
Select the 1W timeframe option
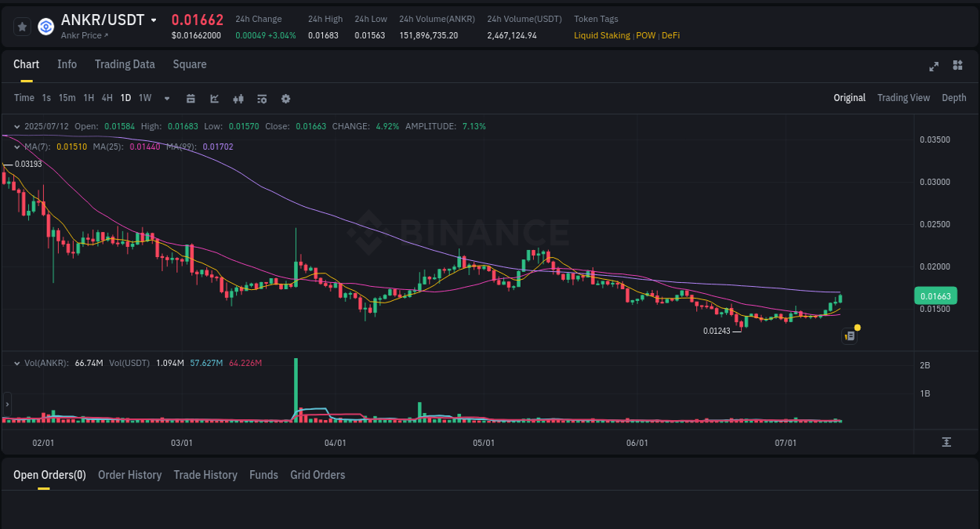(x=144, y=98)
